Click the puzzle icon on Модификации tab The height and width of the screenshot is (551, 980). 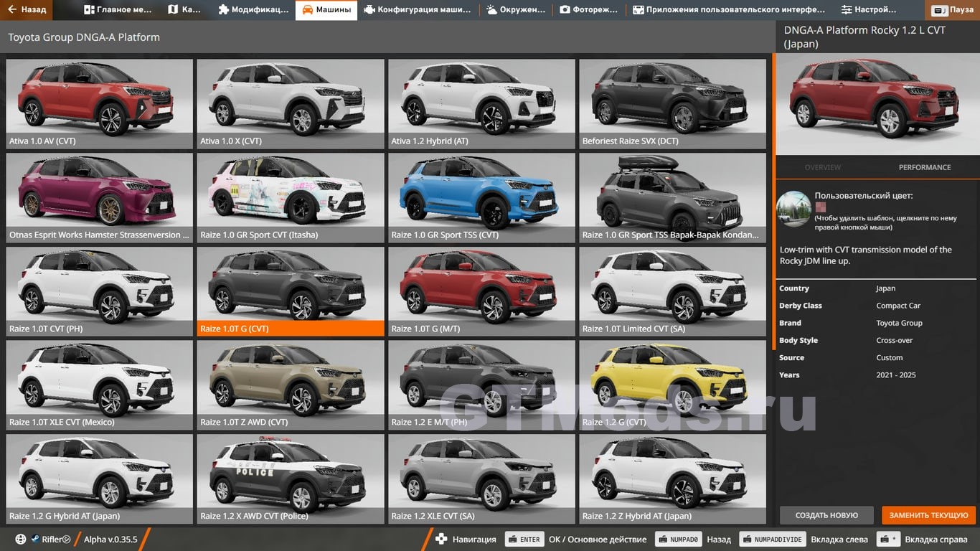click(x=224, y=10)
